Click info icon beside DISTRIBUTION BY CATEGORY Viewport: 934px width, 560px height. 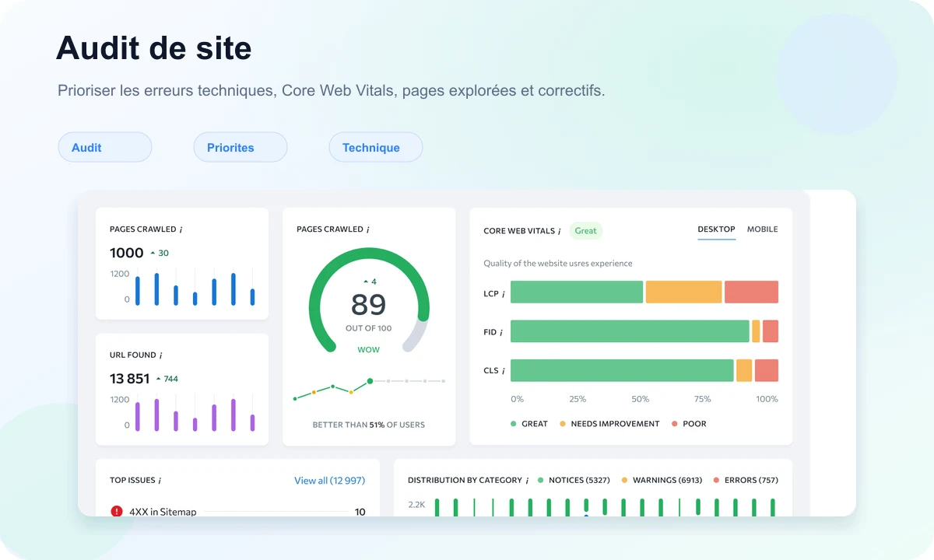[x=527, y=481]
